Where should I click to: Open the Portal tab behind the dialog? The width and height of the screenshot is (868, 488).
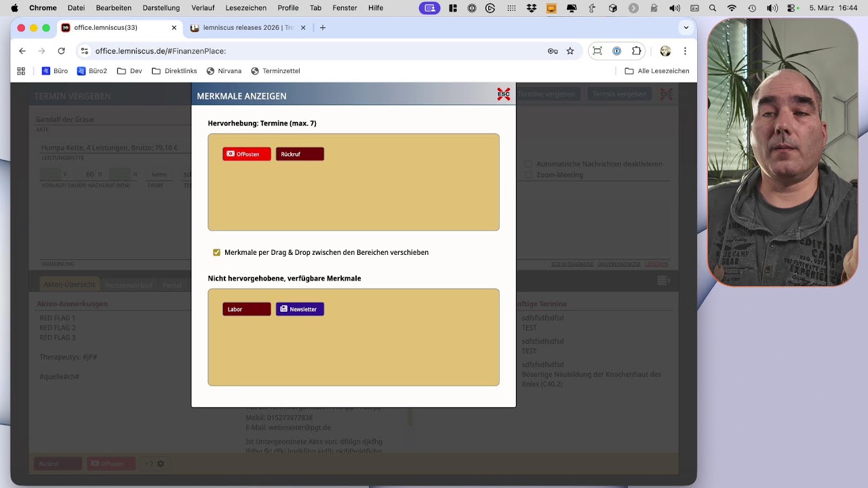(x=172, y=285)
